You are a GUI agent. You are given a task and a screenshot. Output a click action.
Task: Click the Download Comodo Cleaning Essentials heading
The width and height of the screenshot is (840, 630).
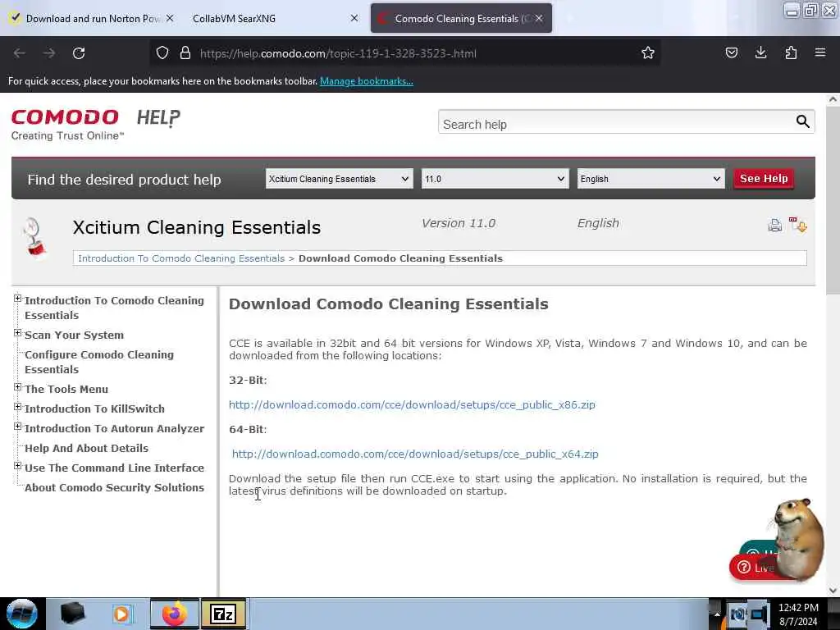click(388, 304)
